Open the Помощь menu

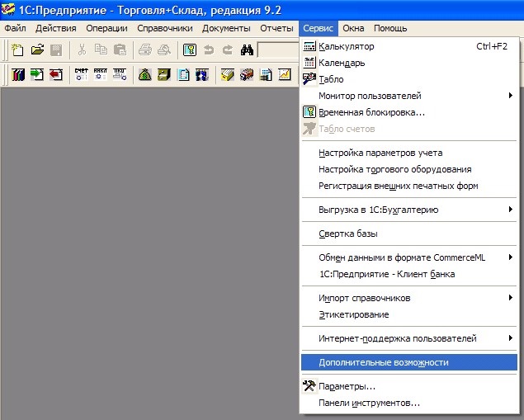(390, 28)
